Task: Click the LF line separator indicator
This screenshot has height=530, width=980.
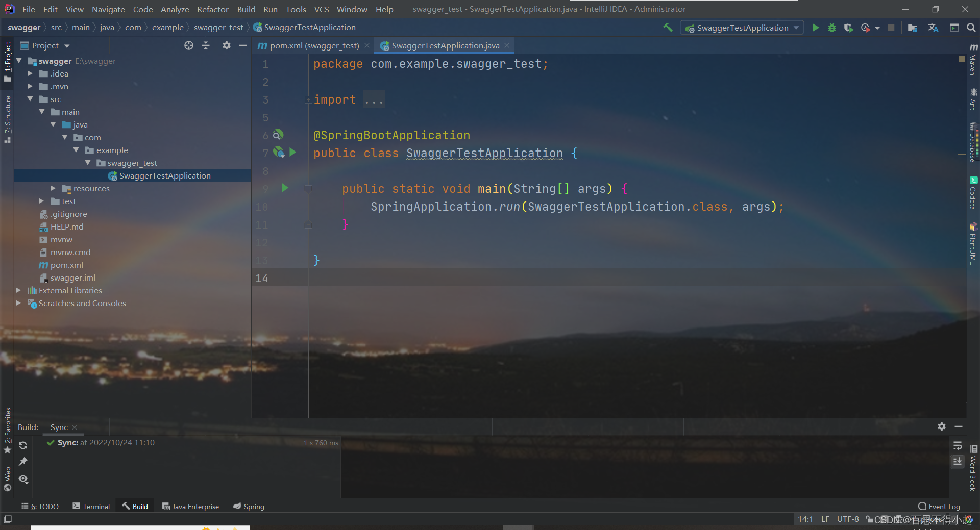Action: point(825,519)
